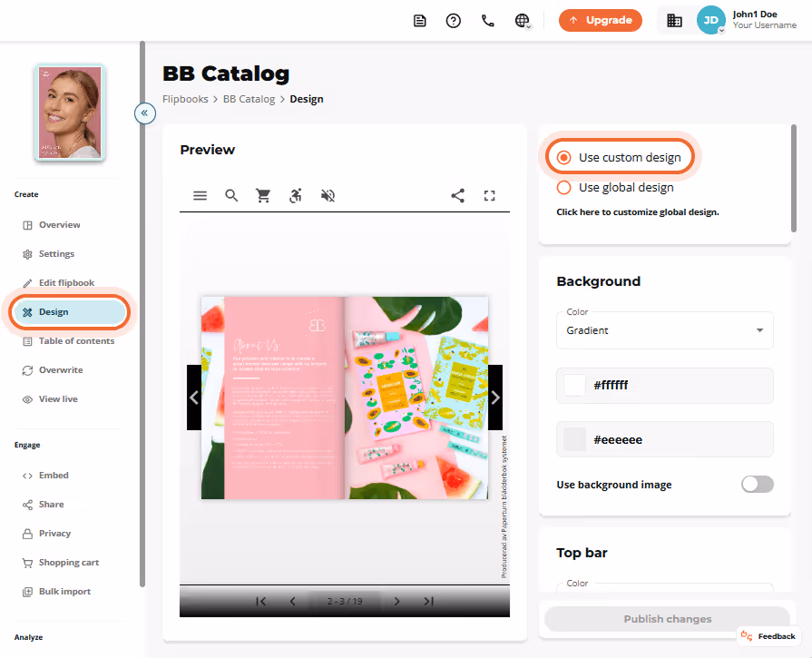Select Use global design radio button
812x658 pixels.
[564, 188]
